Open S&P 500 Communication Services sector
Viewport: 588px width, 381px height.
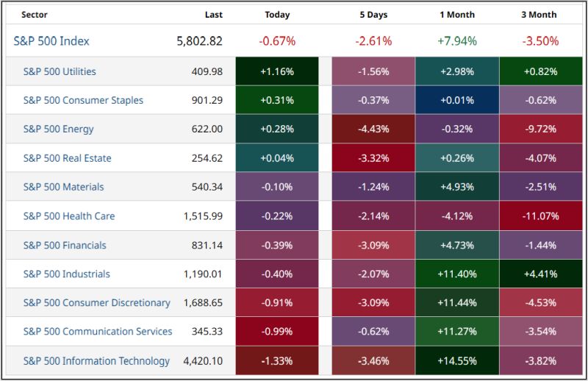[98, 332]
